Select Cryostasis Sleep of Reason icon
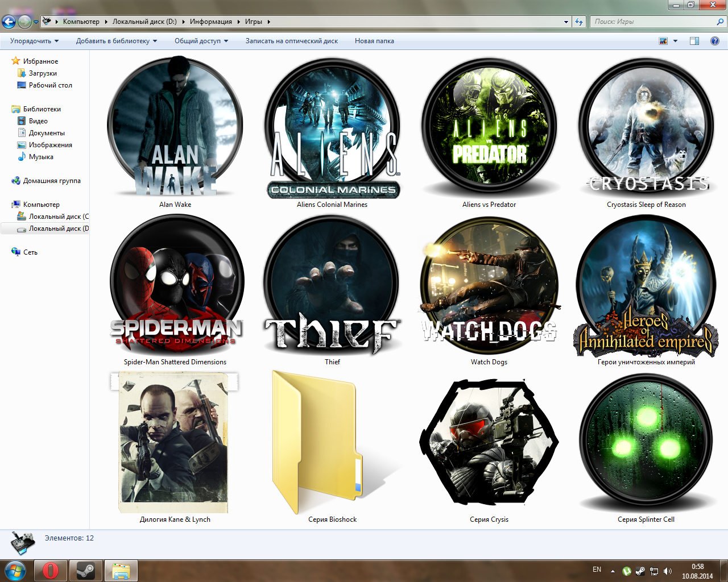The image size is (728, 582). pos(646,126)
